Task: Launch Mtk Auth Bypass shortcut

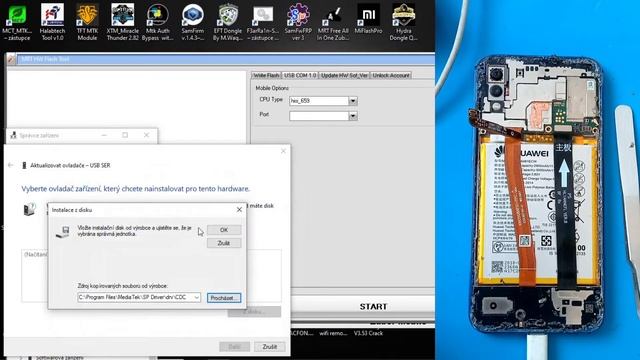Action: pyautogui.click(x=158, y=22)
